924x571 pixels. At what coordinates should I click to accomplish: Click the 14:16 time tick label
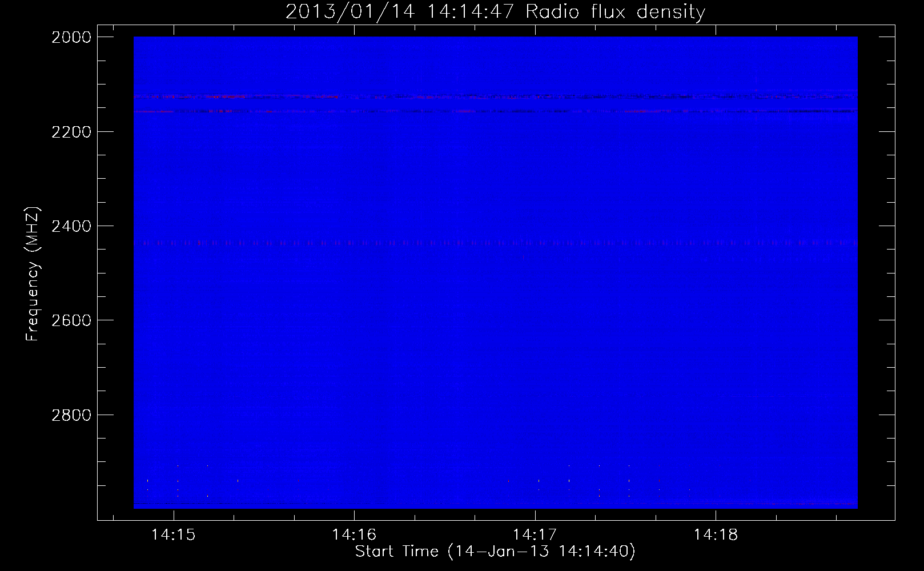point(354,534)
